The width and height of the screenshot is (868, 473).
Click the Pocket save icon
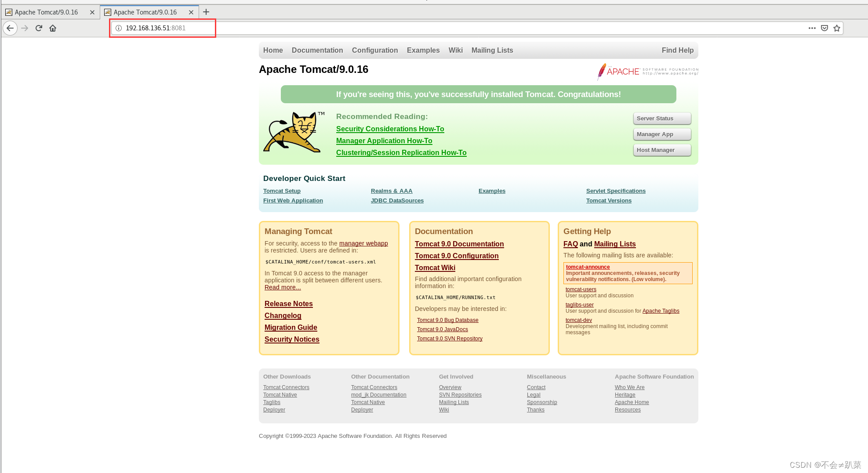[x=824, y=28]
